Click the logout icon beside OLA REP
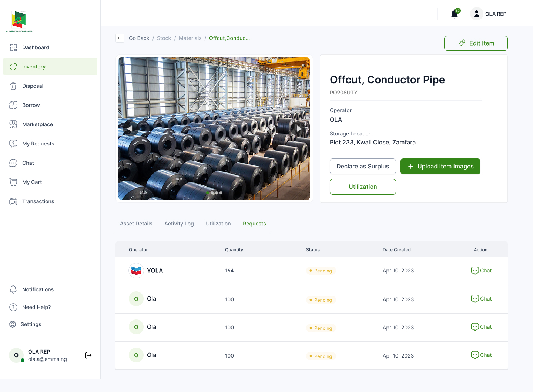The width and height of the screenshot is (533, 392). 88,355
